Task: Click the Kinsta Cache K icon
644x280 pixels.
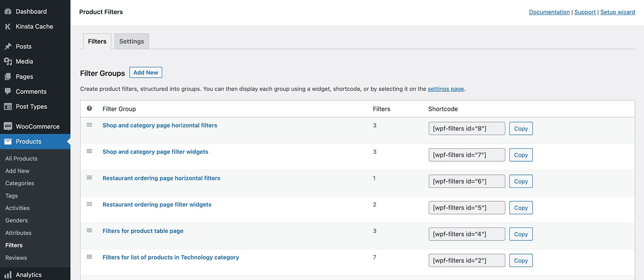Action: point(8,26)
